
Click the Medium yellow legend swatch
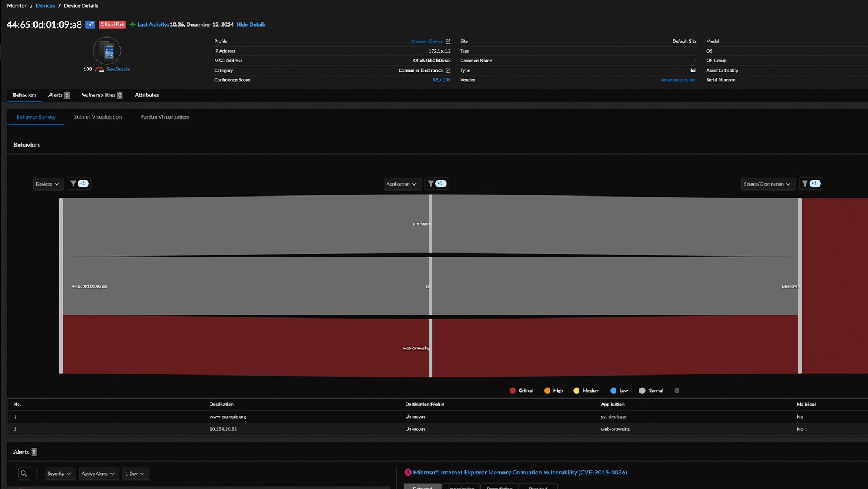point(576,391)
